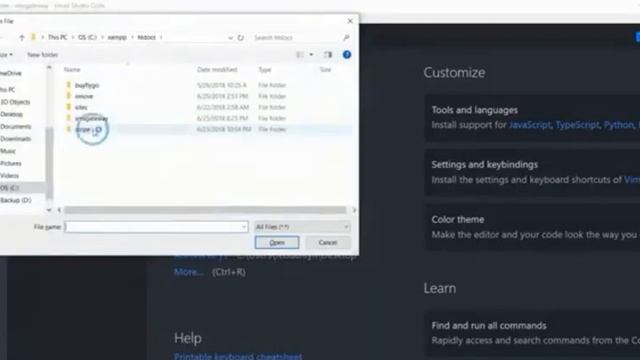The height and width of the screenshot is (360, 640).
Task: Select Backup (D:) drive in navigation pane
Action: [16, 200]
